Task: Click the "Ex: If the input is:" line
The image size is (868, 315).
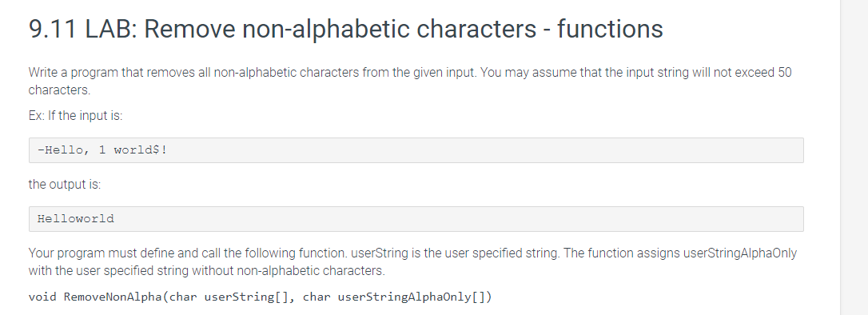Action: [75, 116]
